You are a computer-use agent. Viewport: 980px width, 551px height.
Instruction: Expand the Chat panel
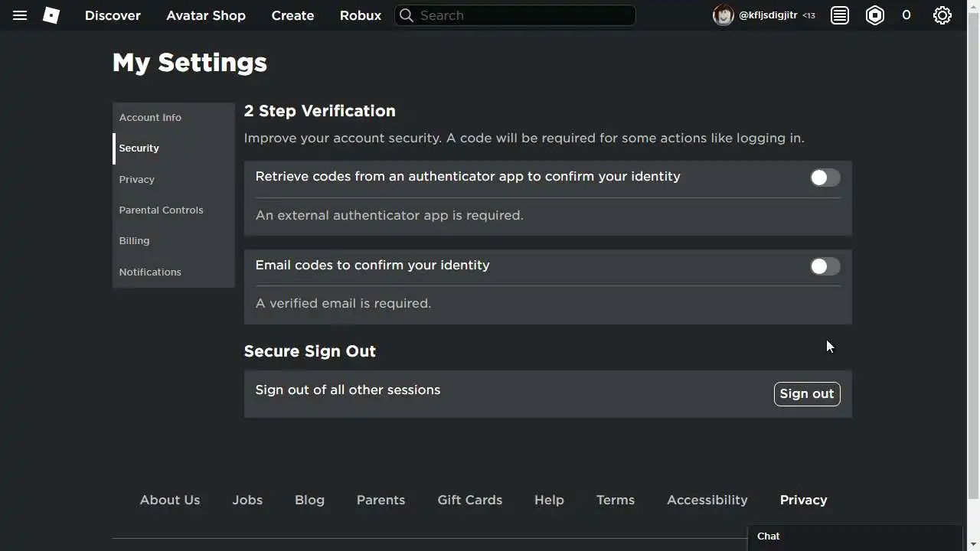854,536
